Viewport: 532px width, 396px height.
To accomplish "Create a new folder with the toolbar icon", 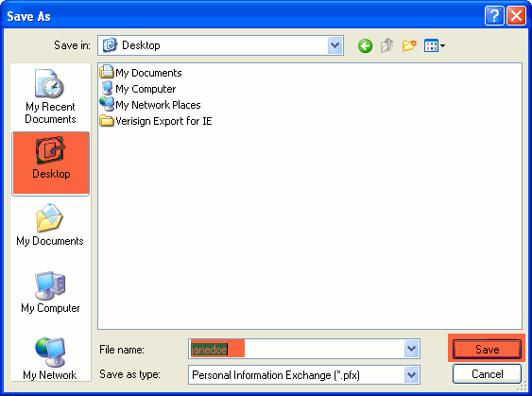I will coord(409,45).
